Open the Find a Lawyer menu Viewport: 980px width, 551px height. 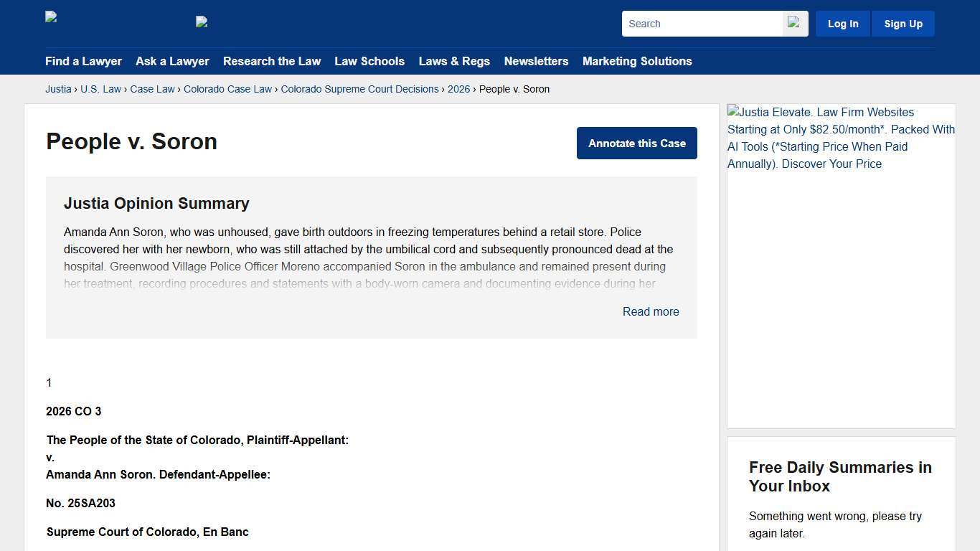coord(83,61)
